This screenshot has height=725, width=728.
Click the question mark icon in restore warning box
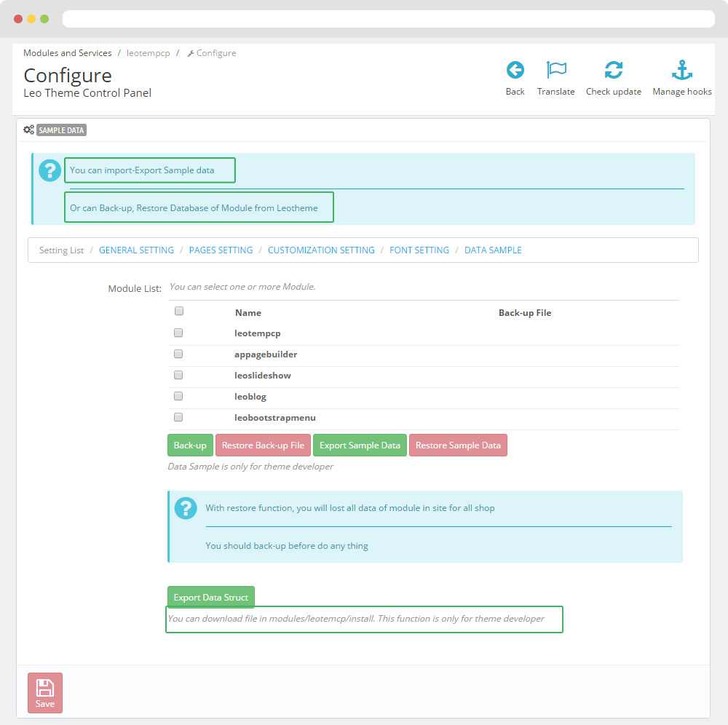(186, 508)
